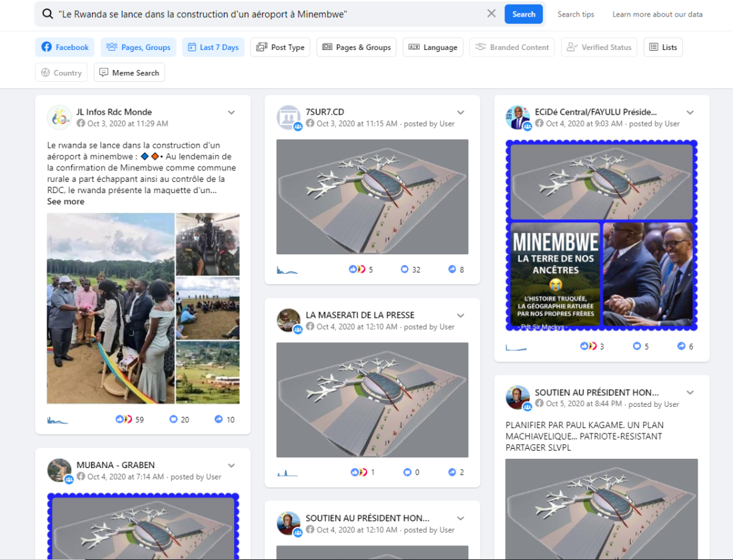Switch to Meme Search
This screenshot has width=733, height=560.
129,73
